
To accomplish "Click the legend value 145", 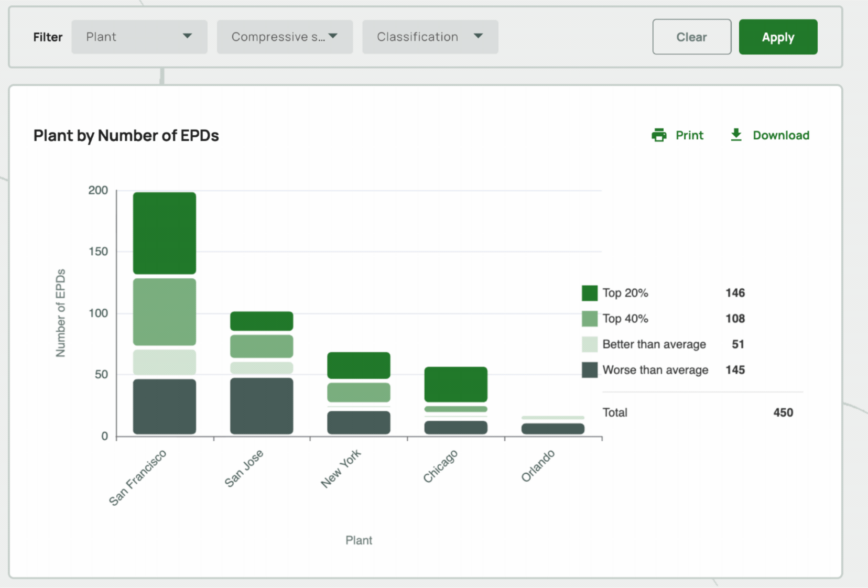I will pos(735,370).
